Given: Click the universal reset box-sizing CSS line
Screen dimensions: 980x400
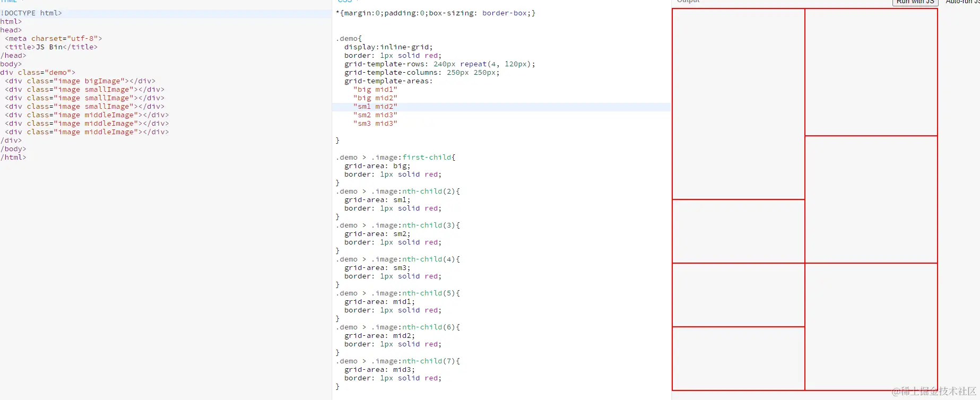Looking at the screenshot, I should (x=436, y=13).
